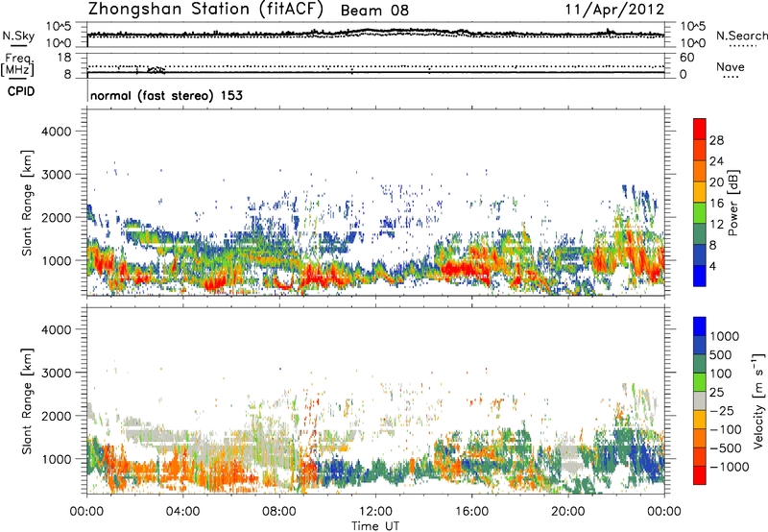768x532 pixels.
Task: Click the date '11/Apr/2012'
Action: coord(614,10)
